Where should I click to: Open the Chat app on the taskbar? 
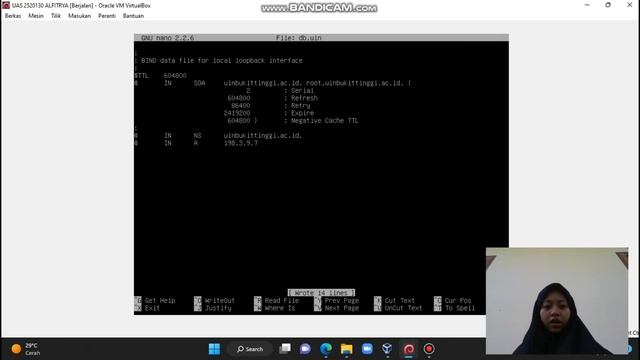click(x=305, y=349)
